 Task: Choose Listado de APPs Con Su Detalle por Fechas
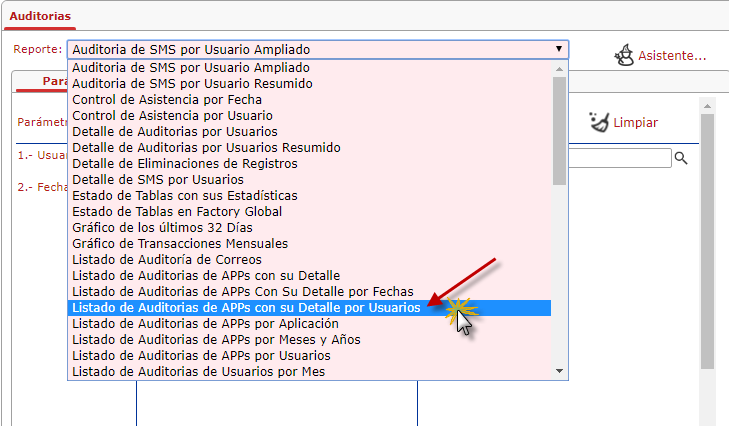pyautogui.click(x=310, y=292)
